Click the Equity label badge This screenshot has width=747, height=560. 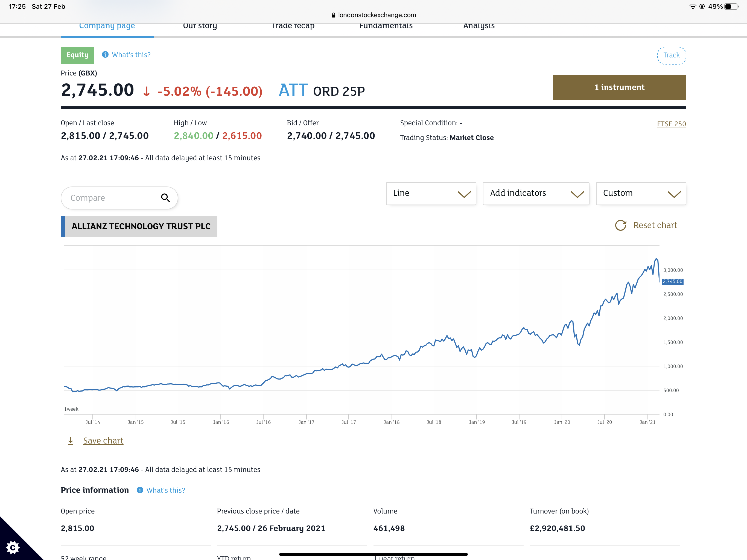77,55
